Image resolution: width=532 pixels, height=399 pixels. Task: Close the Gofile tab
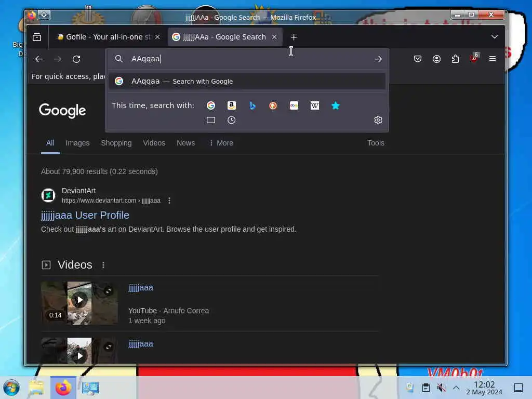click(157, 37)
